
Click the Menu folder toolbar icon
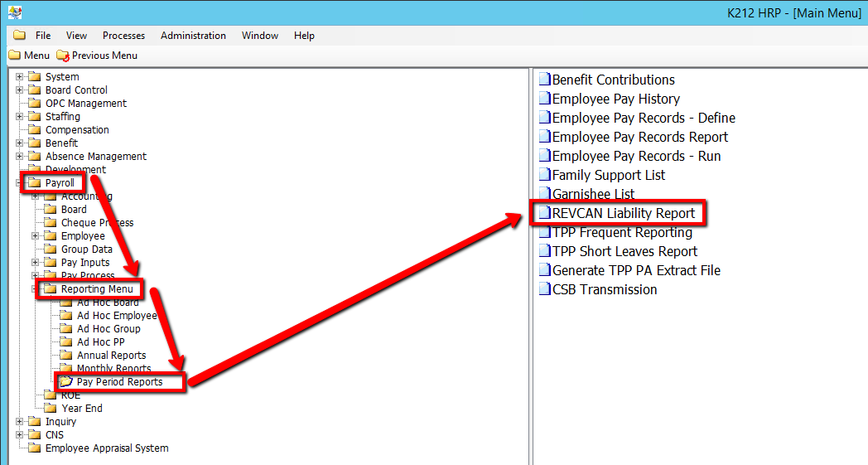(14, 56)
